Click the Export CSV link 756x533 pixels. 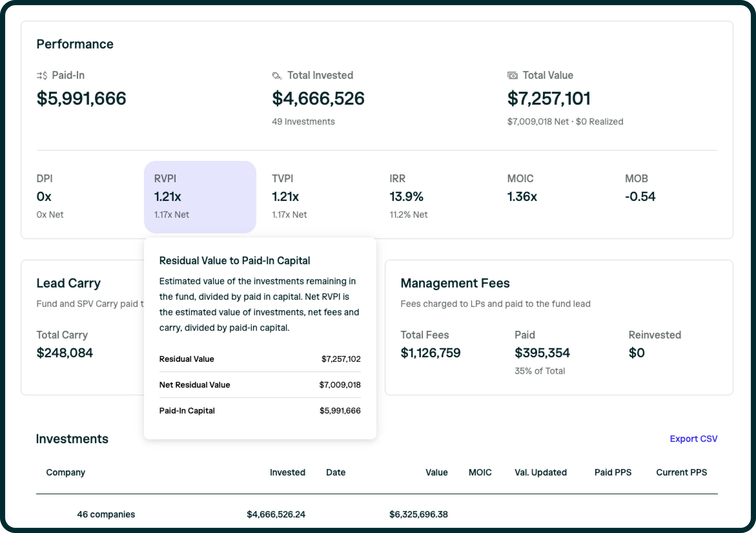coord(693,439)
